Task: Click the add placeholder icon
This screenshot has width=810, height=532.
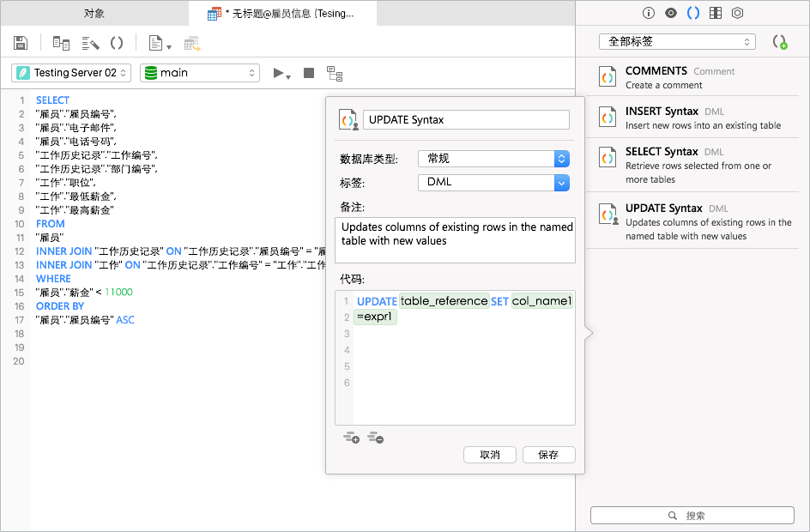Action: point(351,438)
